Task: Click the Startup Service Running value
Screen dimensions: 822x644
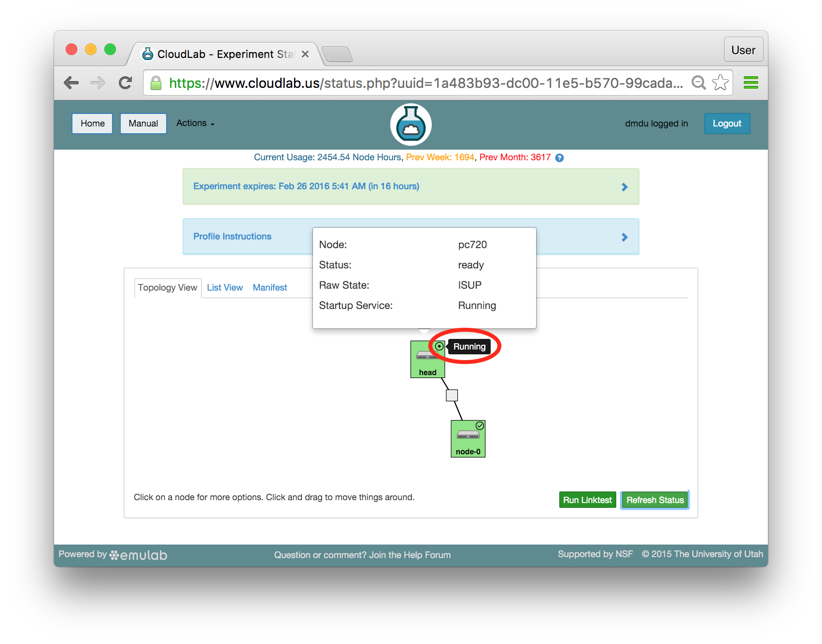Action: [477, 306]
